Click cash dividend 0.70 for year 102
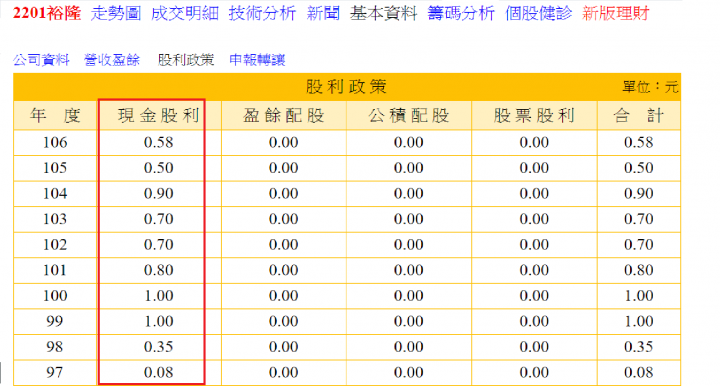The height and width of the screenshot is (386, 720). (158, 245)
